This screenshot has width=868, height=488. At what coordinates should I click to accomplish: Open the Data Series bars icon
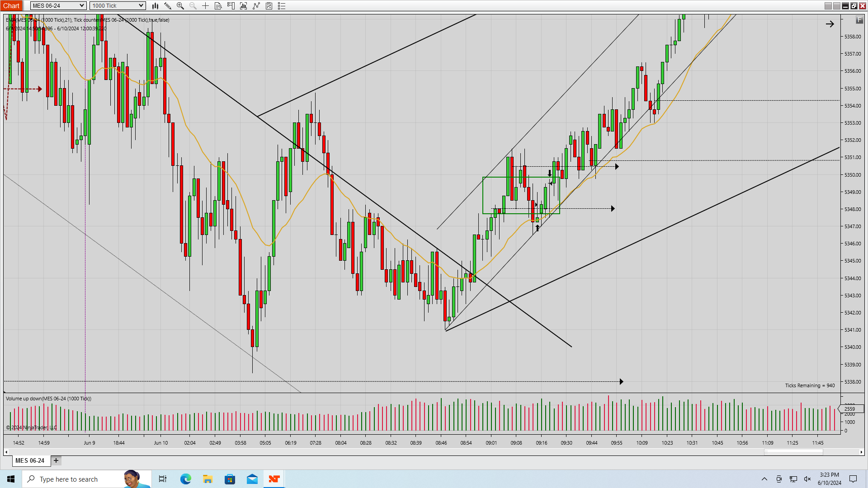244,6
